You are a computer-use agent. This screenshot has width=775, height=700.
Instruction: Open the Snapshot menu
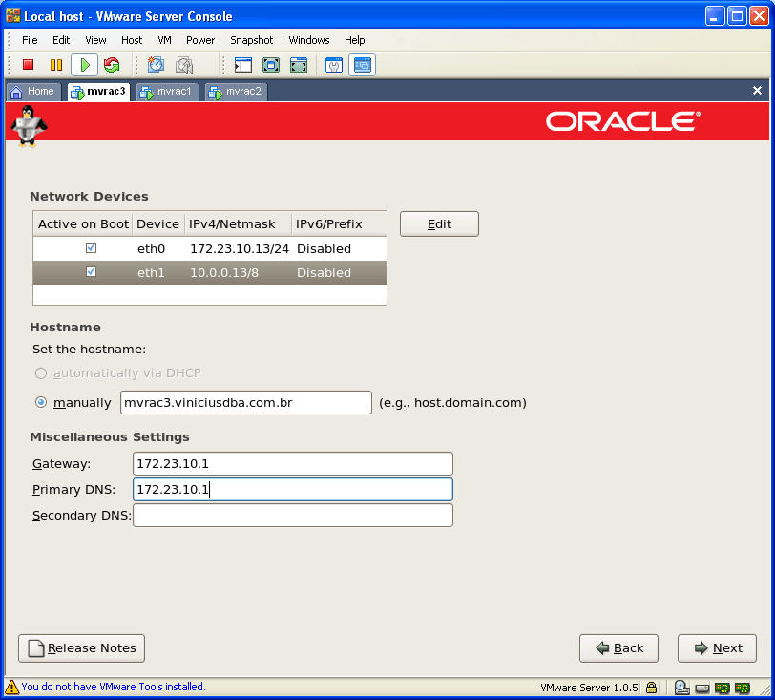point(251,40)
